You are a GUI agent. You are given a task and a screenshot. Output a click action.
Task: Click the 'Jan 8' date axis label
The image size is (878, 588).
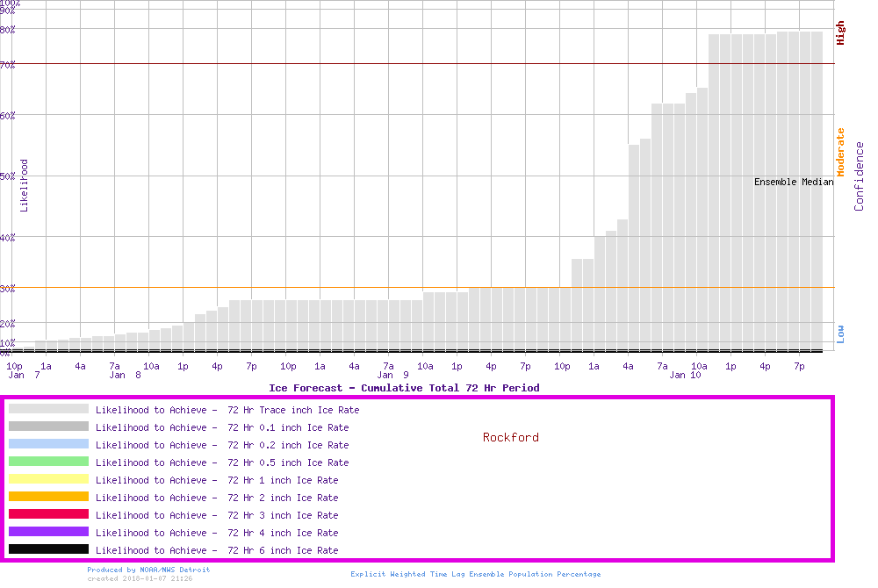tap(125, 375)
